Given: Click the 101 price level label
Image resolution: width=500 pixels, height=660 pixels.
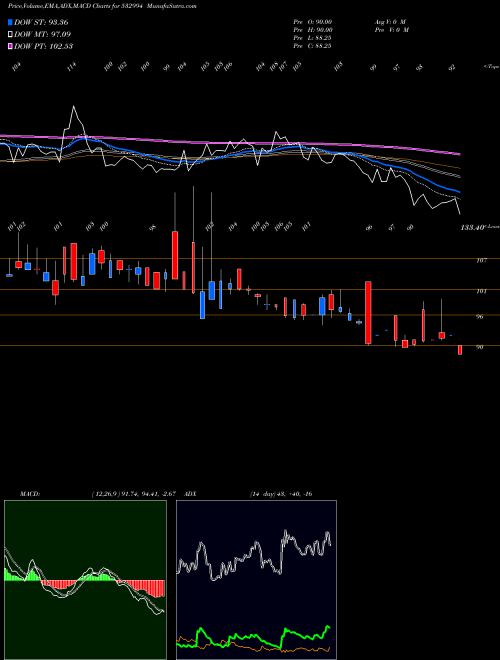Looking at the screenshot, I should 481,291.
